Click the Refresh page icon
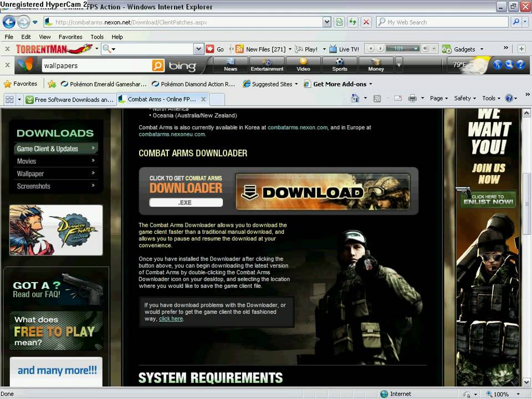Screen dimensions: 532x399 tap(353, 22)
